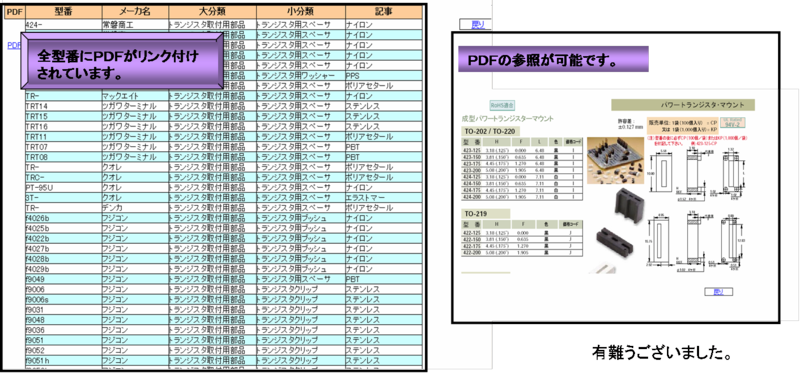
Task: Click the circuit board product photo
Action: (x=615, y=161)
